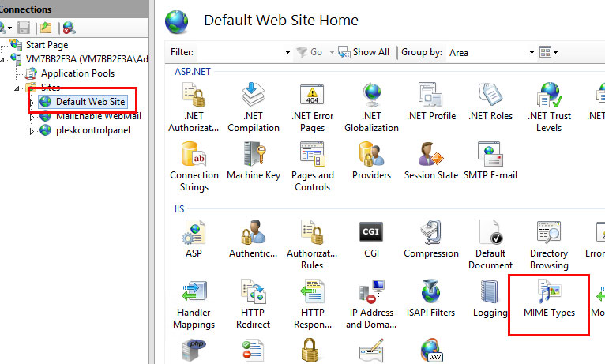Open Connection Strings feature

tap(194, 167)
